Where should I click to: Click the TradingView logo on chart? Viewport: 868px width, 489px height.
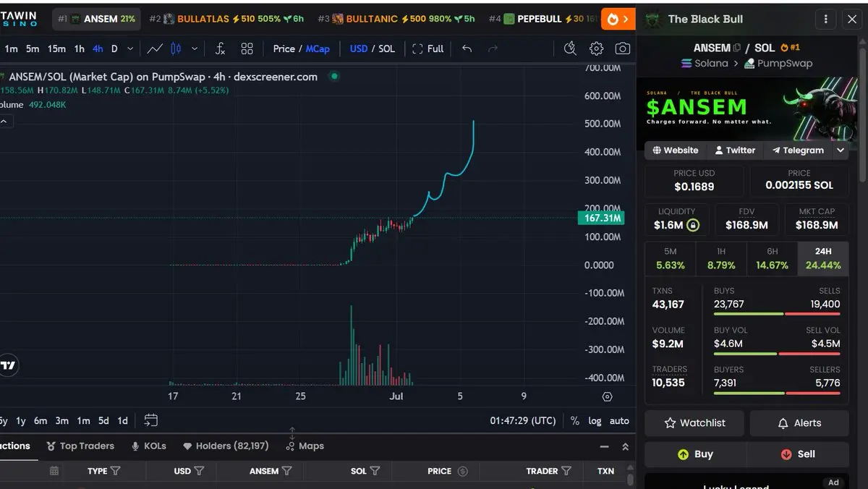[x=8, y=365]
